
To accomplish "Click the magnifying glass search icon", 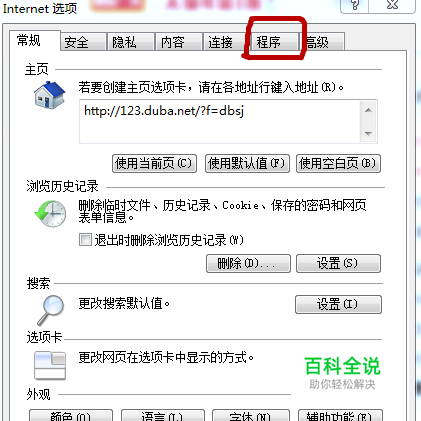I will (x=51, y=310).
